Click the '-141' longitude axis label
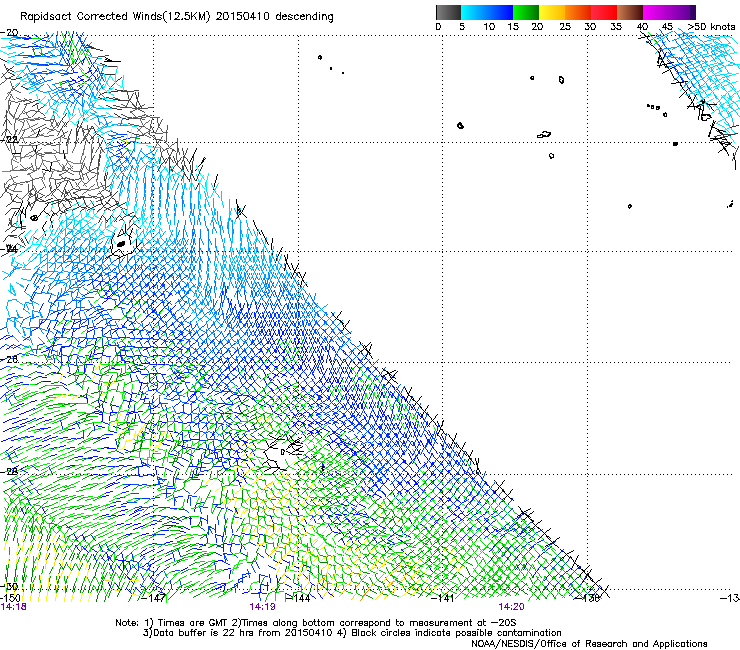 click(443, 598)
